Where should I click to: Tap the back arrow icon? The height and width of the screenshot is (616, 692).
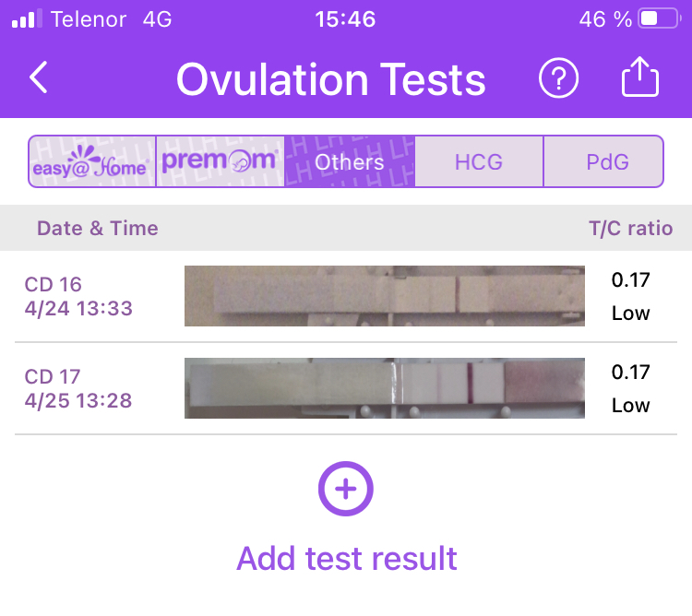click(x=39, y=78)
